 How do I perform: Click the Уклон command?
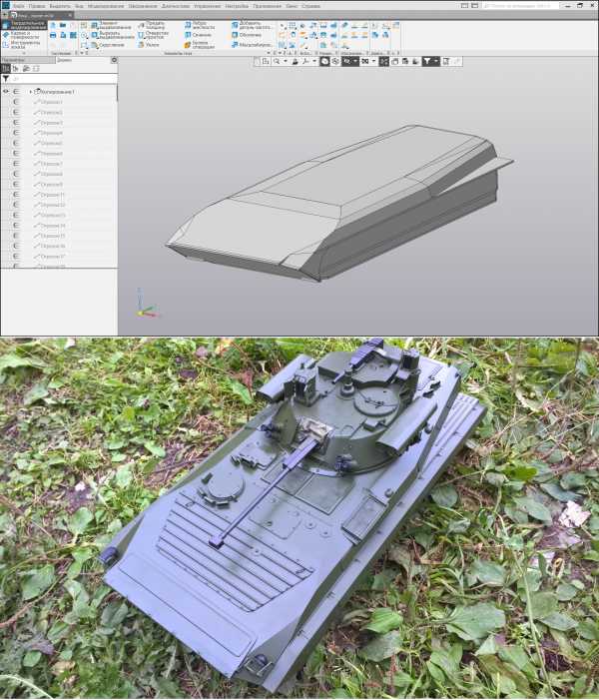point(148,45)
